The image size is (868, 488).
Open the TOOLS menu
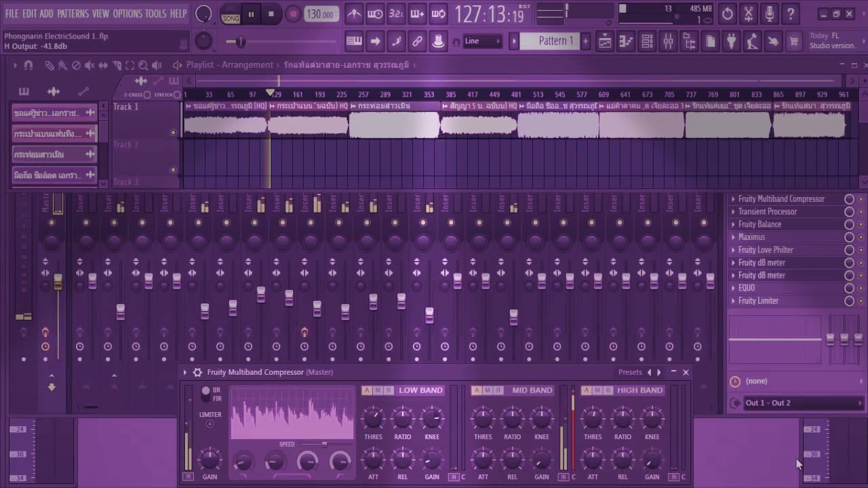coord(155,14)
